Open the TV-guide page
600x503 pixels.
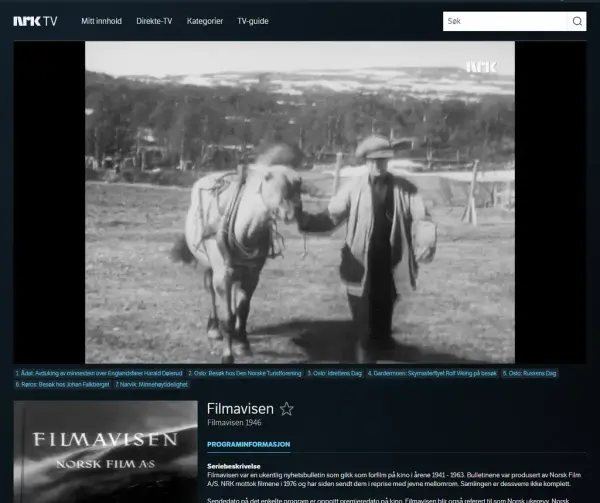coord(253,21)
